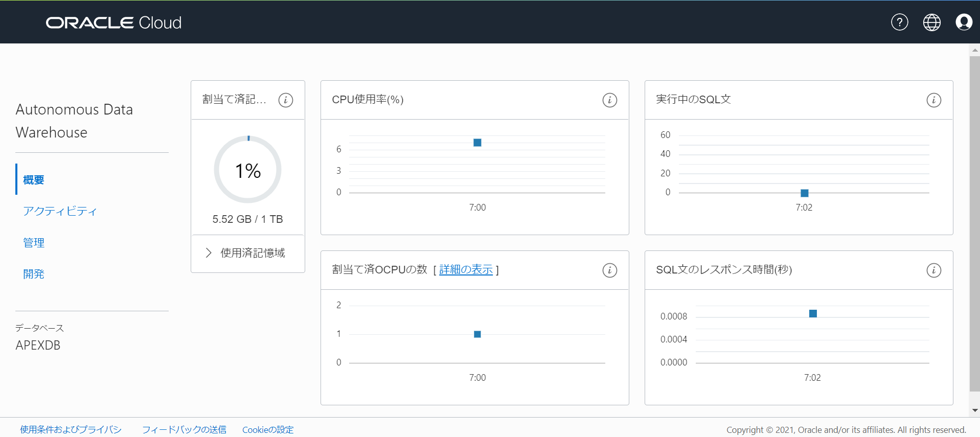Click the page scrollbar up arrow

pyautogui.click(x=975, y=50)
